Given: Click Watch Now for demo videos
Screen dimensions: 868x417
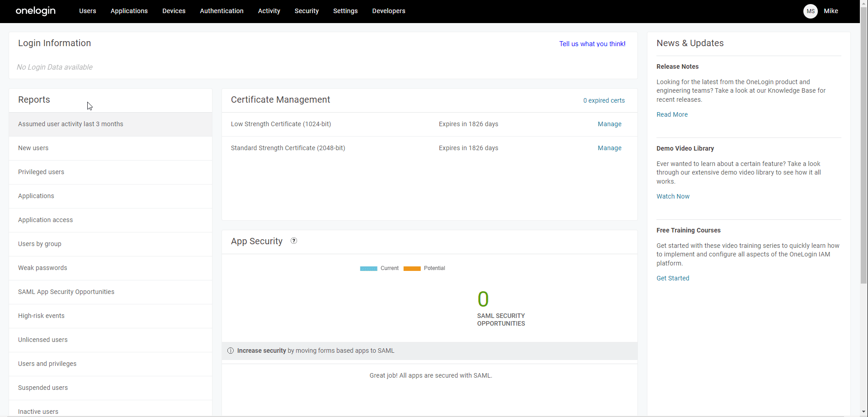Looking at the screenshot, I should [x=673, y=197].
